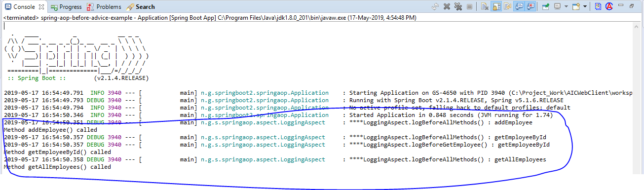Toggle the Scroll Lock padlock icon

[496, 6]
